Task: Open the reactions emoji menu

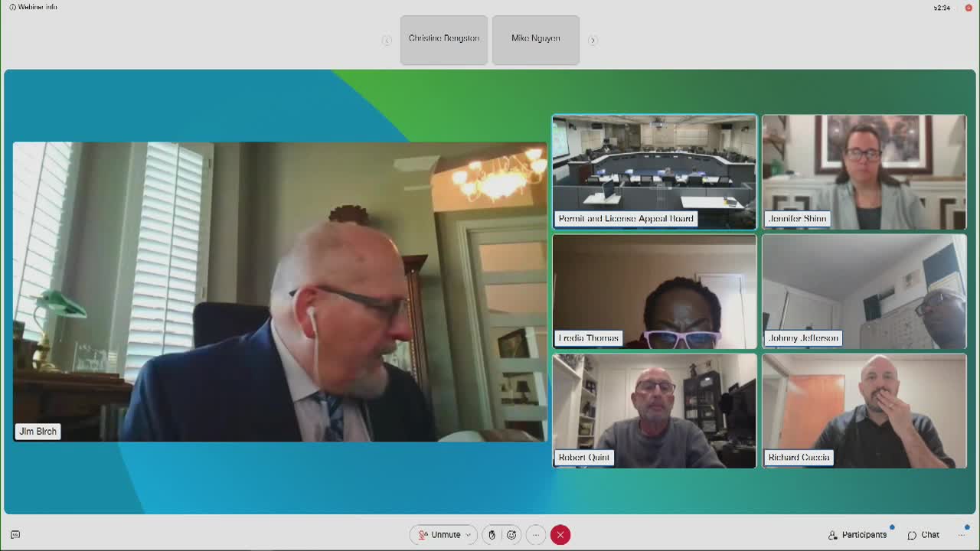Action: (511, 535)
